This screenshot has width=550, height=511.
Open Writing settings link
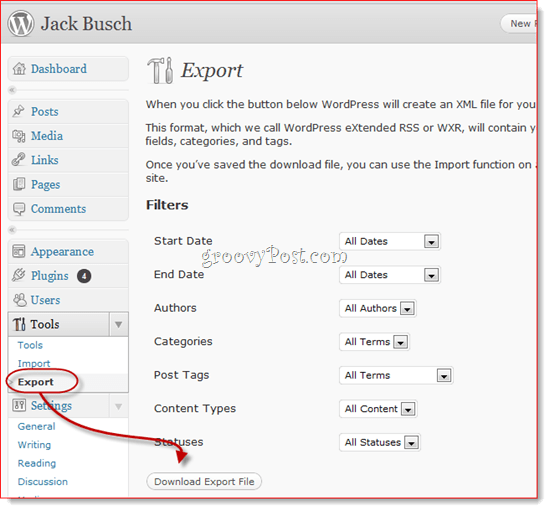[x=34, y=445]
